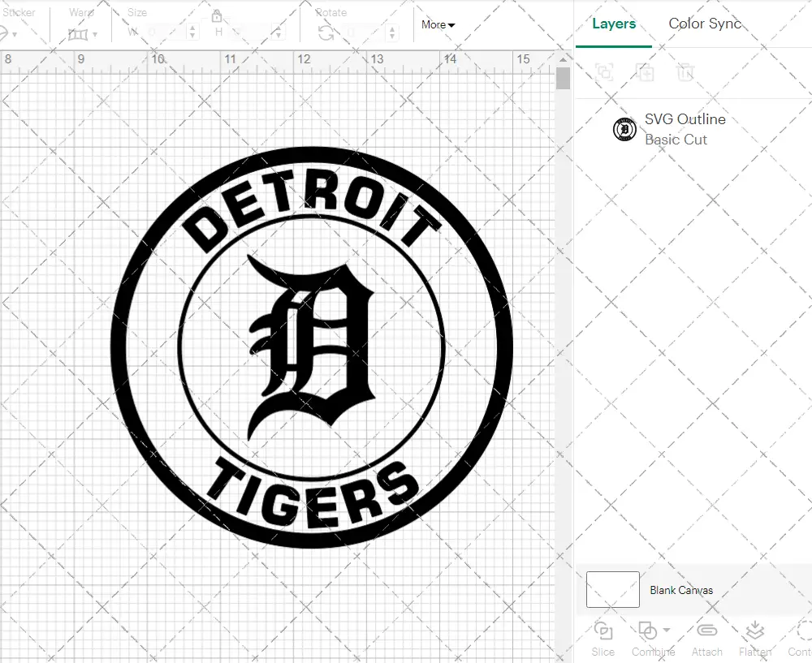Switch to the Color Sync tab

(705, 24)
